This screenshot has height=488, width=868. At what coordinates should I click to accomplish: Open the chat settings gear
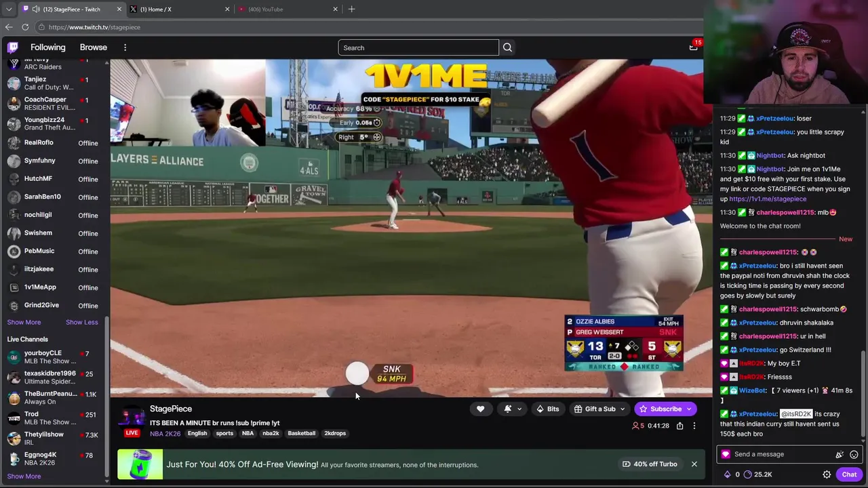[x=827, y=474]
